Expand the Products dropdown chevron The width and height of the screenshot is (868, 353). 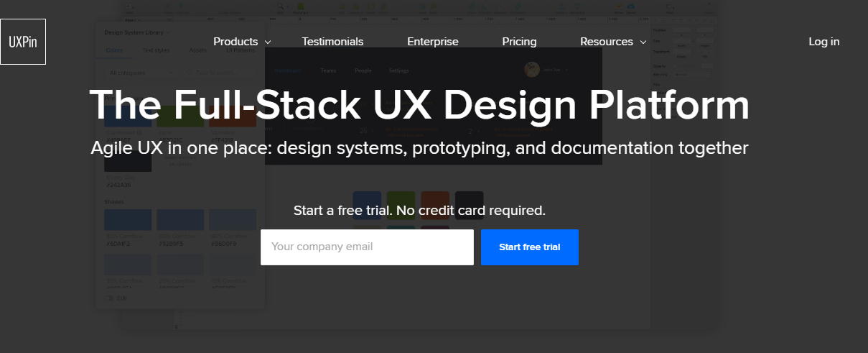coord(268,42)
